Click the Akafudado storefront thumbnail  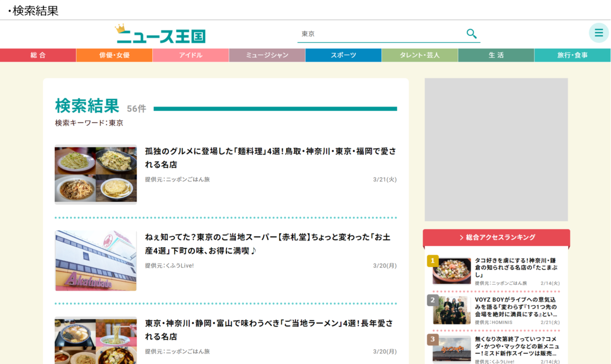pyautogui.click(x=96, y=261)
